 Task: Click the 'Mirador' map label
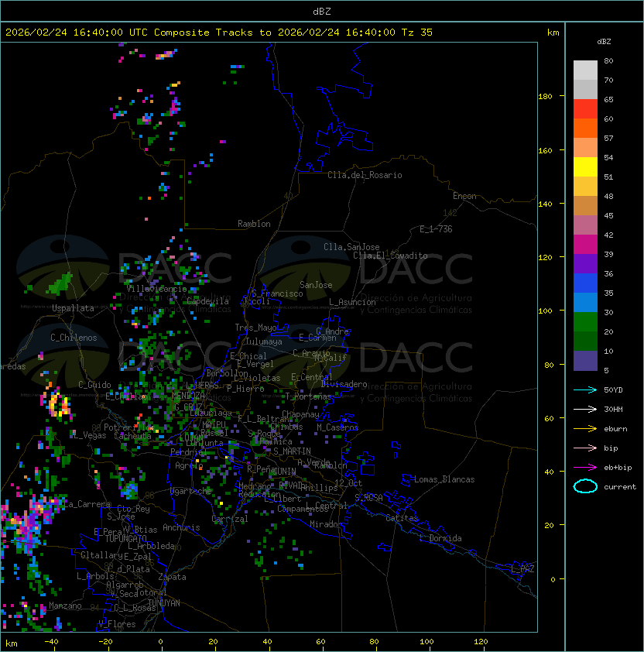pyautogui.click(x=326, y=524)
